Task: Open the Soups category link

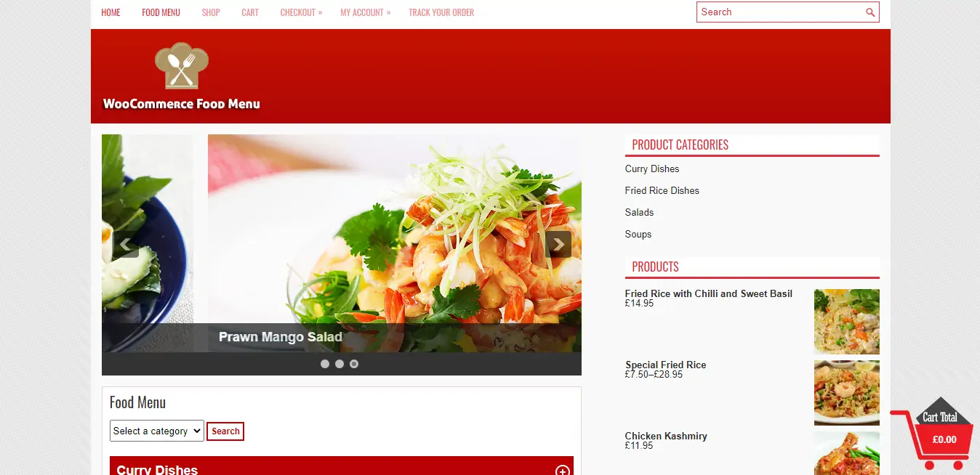Action: [x=638, y=234]
